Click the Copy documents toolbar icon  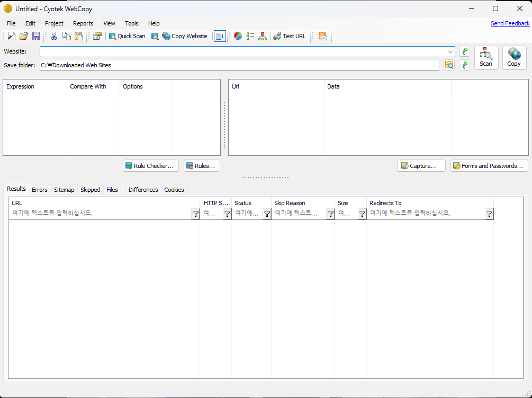pos(67,36)
